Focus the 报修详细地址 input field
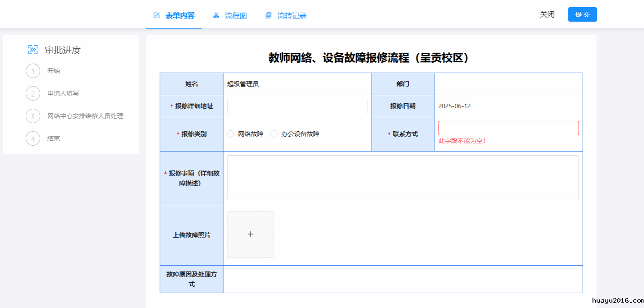The height and width of the screenshot is (308, 644). 297,106
